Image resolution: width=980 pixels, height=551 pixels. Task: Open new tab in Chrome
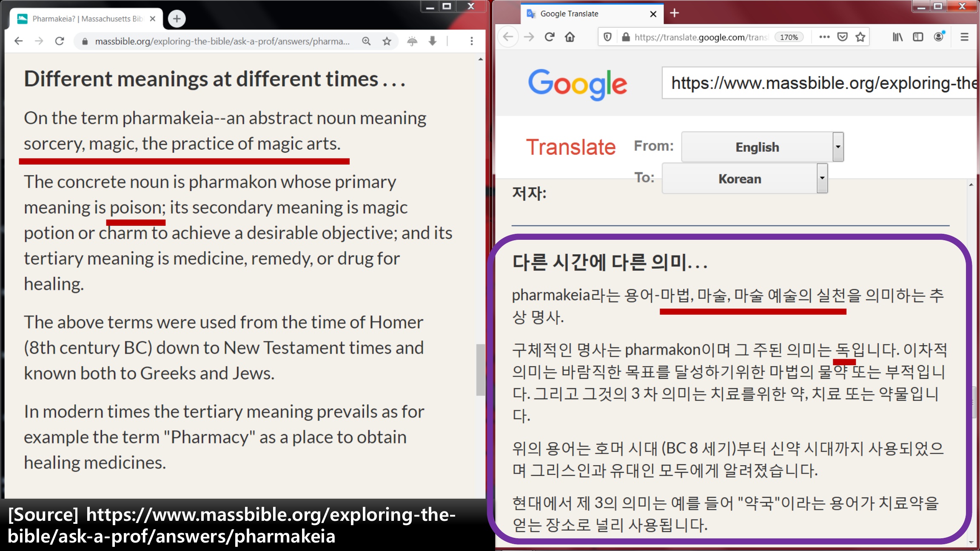(177, 18)
